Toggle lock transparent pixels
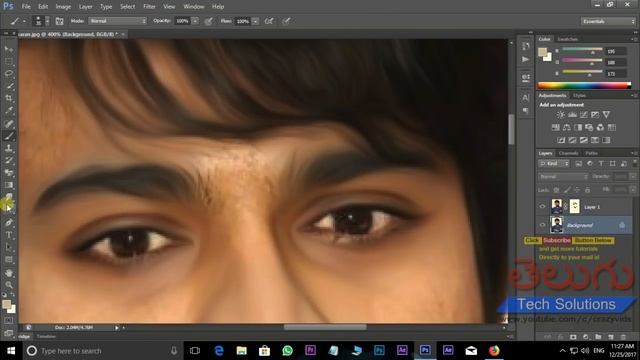This screenshot has height=360, width=640. [556, 190]
